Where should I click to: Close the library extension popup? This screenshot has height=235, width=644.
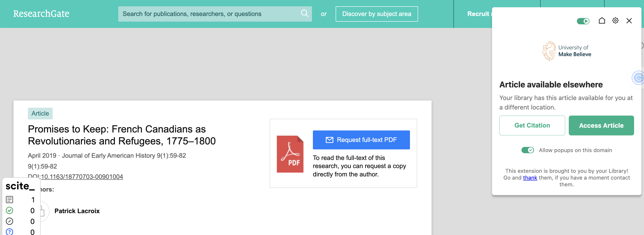point(629,21)
